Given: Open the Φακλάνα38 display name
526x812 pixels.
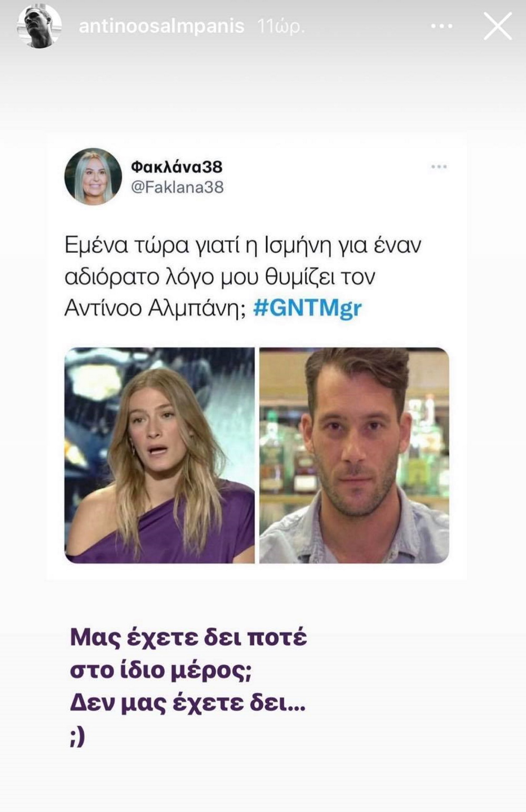Looking at the screenshot, I should 177,167.
